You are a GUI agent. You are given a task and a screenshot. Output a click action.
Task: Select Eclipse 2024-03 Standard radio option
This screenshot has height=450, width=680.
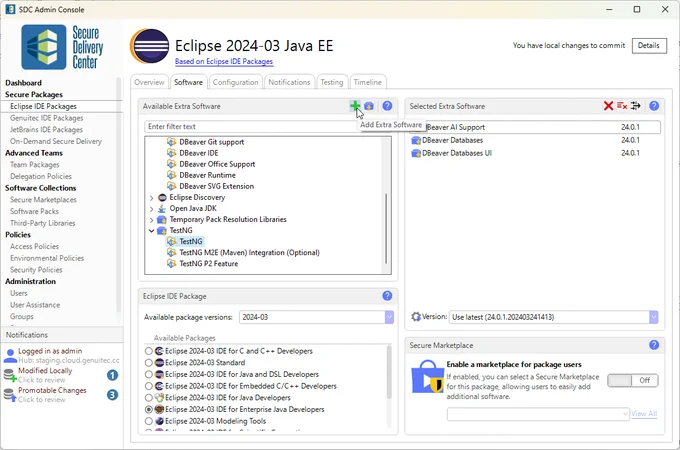(x=149, y=363)
